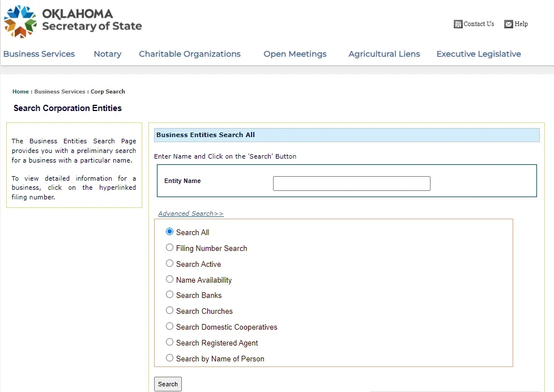Click the Oklahoma Secretary of State logo
Screen dimensions: 554x392
(73, 21)
